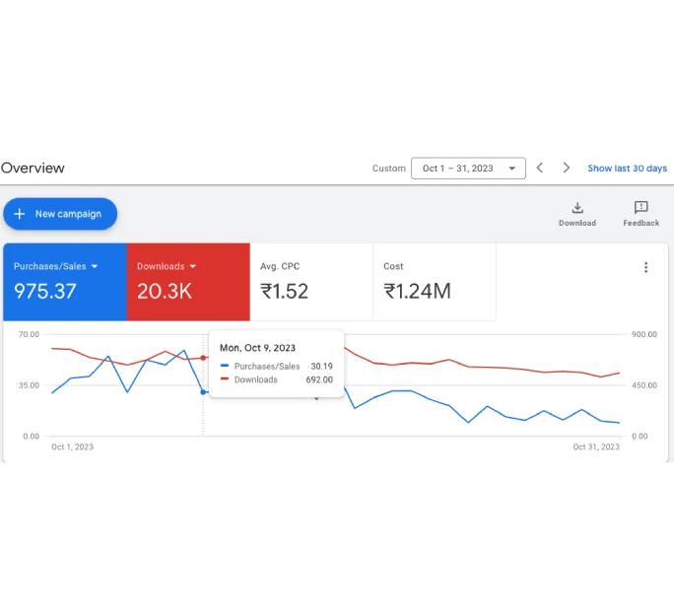
Task: Open the three-dot more options menu
Action: (645, 267)
